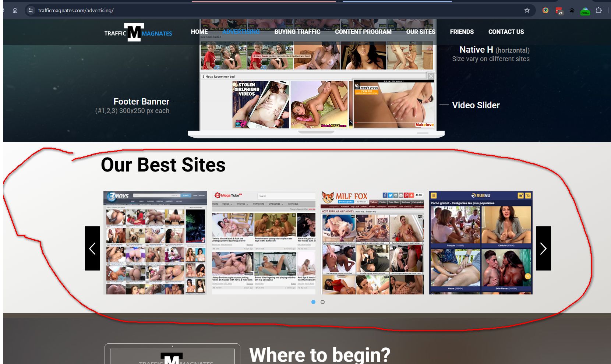Click the "Footer Banner" label
The image size is (611, 364).
141,101
